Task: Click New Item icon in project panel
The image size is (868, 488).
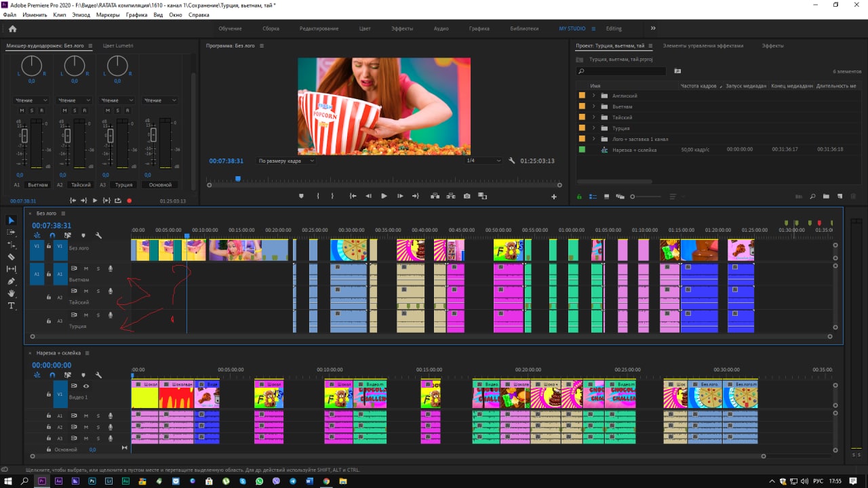Action: point(840,197)
